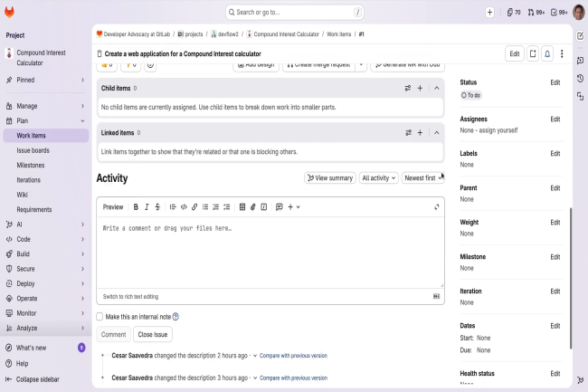
Task: Click the GitLab logo home icon
Action: click(x=9, y=13)
